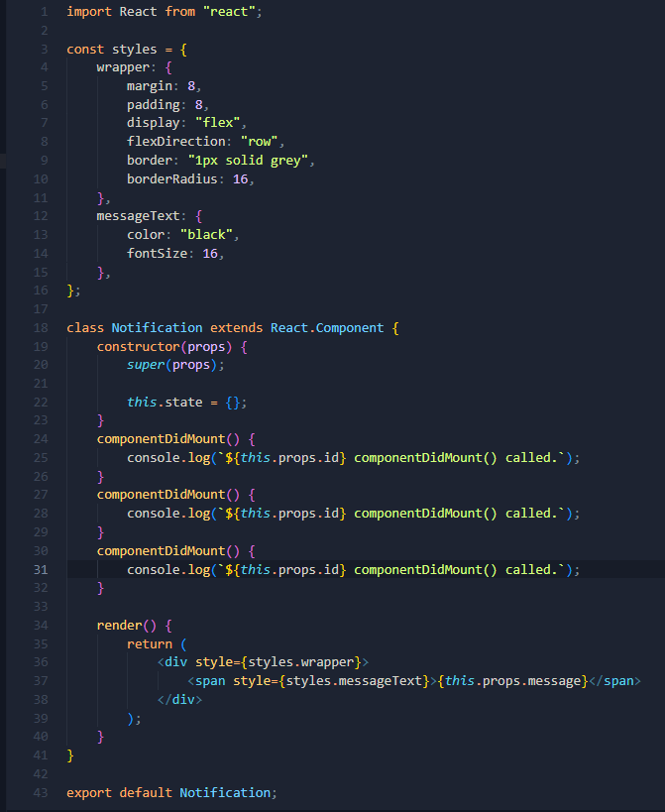Click the "return" keyword

pos(150,644)
